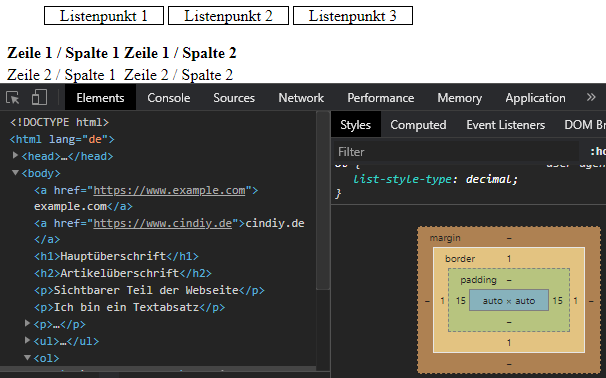This screenshot has height=378, width=606.
Task: Click the padding-right value 15 in box model
Action: [x=557, y=301]
